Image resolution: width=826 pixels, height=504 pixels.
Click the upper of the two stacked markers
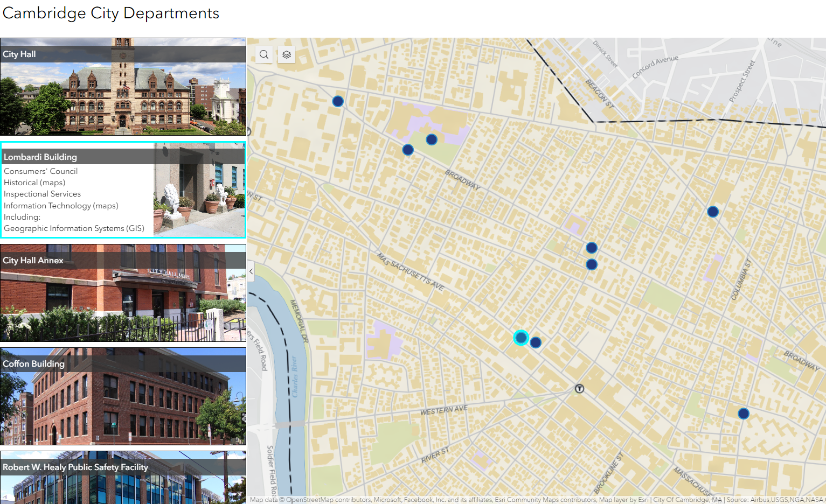pos(591,248)
